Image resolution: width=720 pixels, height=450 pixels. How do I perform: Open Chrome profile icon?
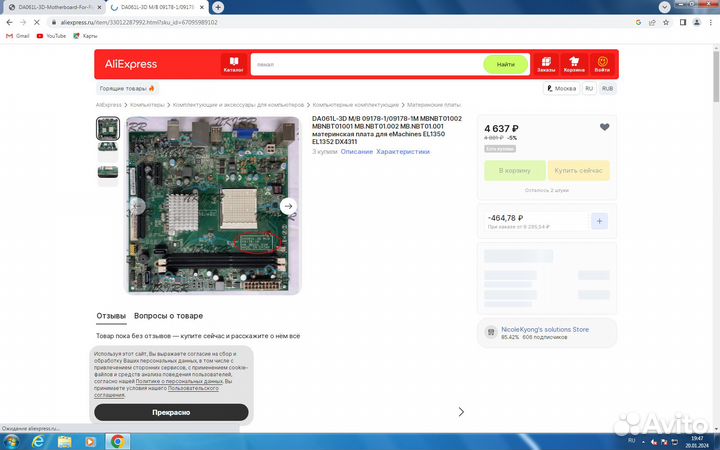click(697, 22)
